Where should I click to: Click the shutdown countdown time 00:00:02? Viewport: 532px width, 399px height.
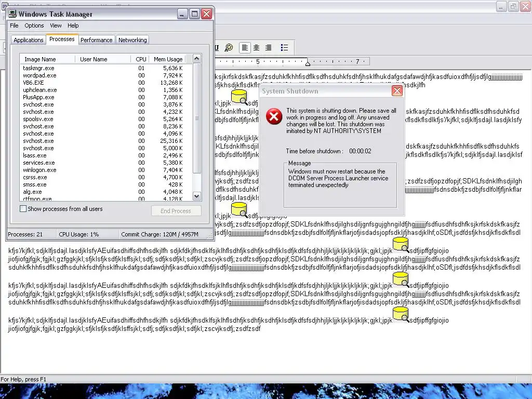pos(360,151)
